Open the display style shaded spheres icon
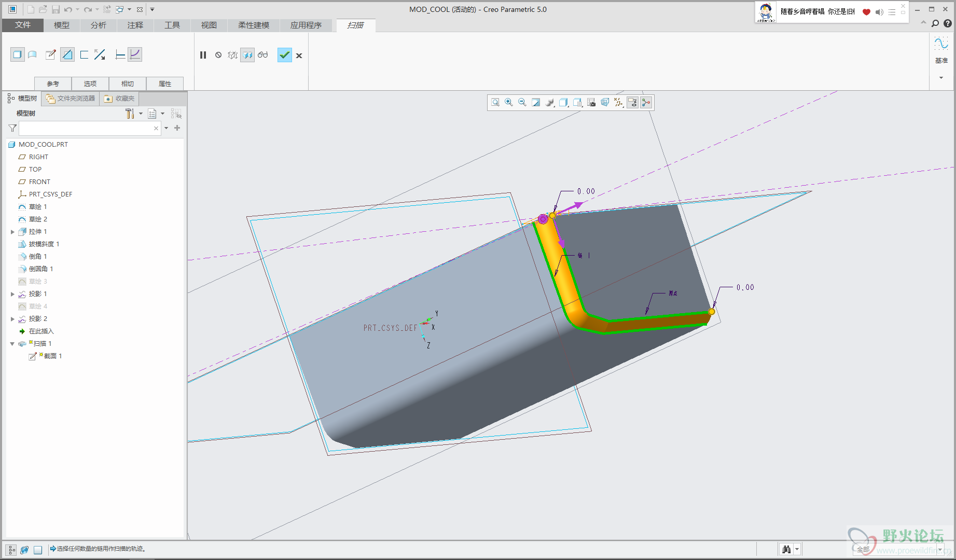The image size is (956, 560). [x=550, y=103]
